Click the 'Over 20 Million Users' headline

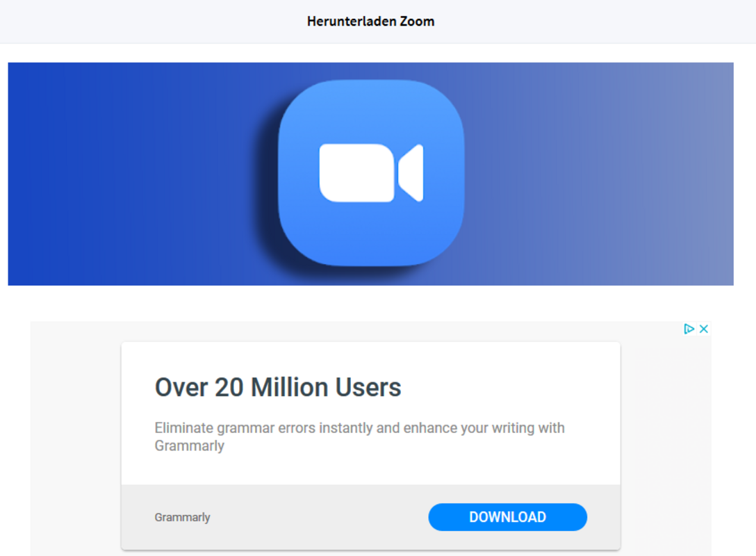pos(278,387)
